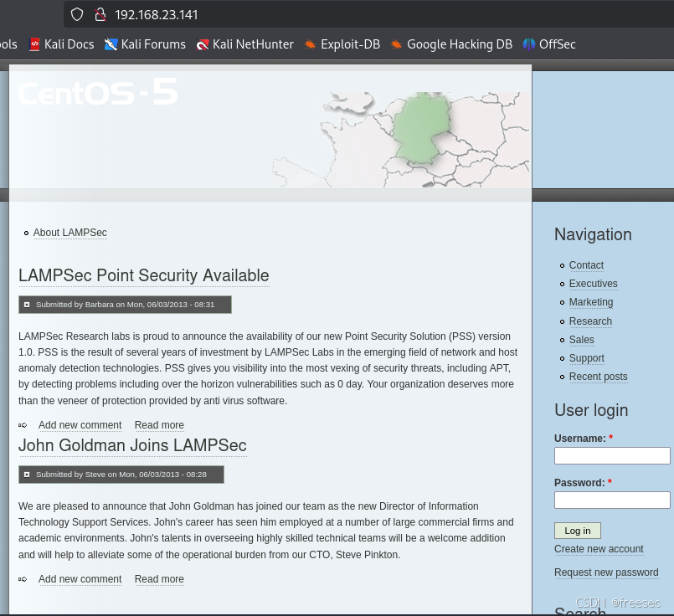Open John Goldman Joins LAMPSec article title
This screenshot has height=616, width=674.
(132, 445)
